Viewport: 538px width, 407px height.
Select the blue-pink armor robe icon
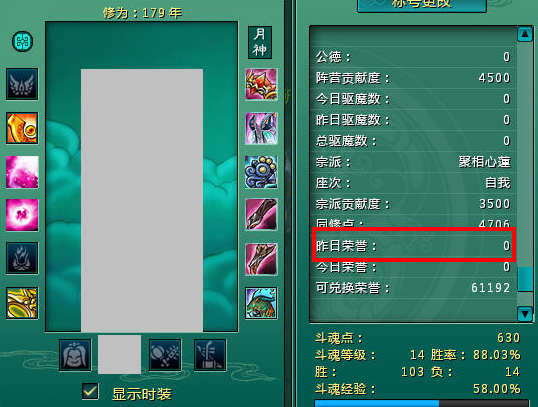point(261,128)
